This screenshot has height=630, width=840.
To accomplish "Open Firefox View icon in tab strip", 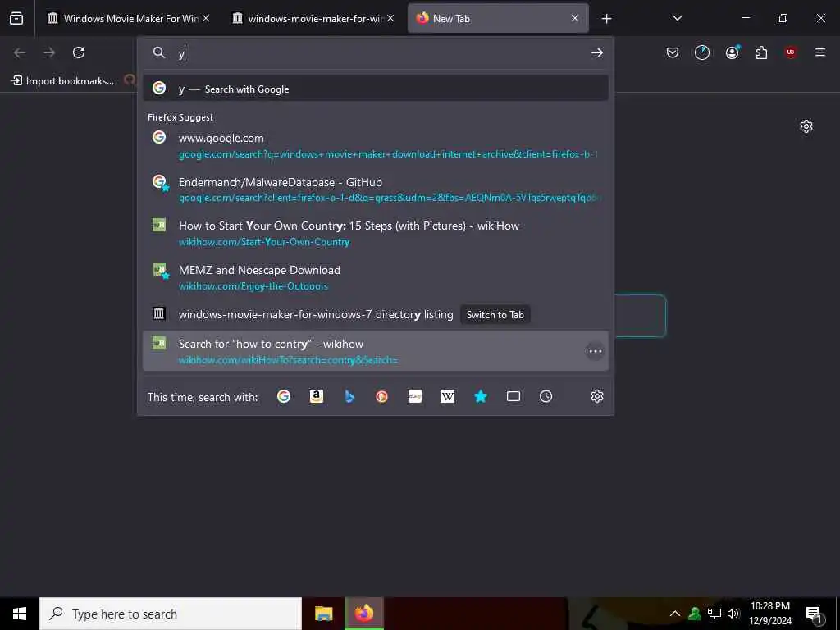I will click(16, 18).
